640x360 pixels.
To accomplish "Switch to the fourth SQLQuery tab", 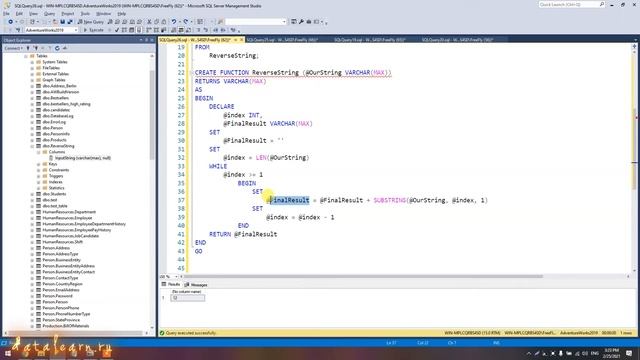I will point(457,40).
